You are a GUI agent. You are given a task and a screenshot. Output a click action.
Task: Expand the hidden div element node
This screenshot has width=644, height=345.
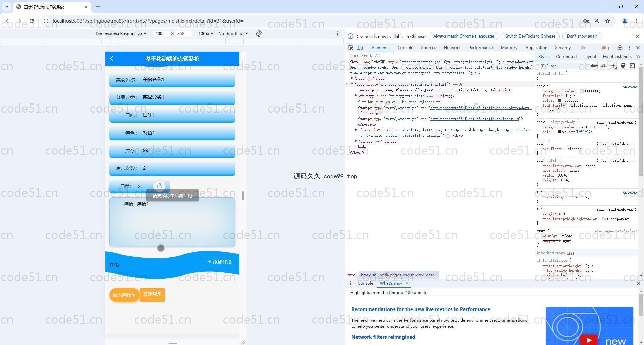coord(356,130)
